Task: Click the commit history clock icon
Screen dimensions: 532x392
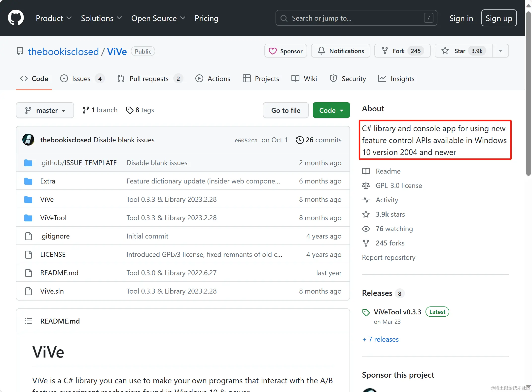Action: pos(300,140)
